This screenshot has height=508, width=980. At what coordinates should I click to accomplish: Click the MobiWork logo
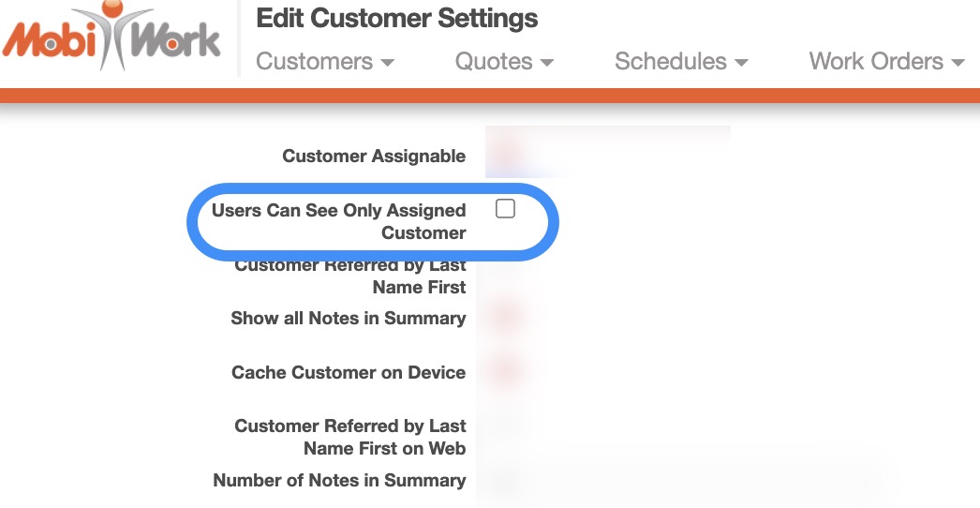[112, 39]
